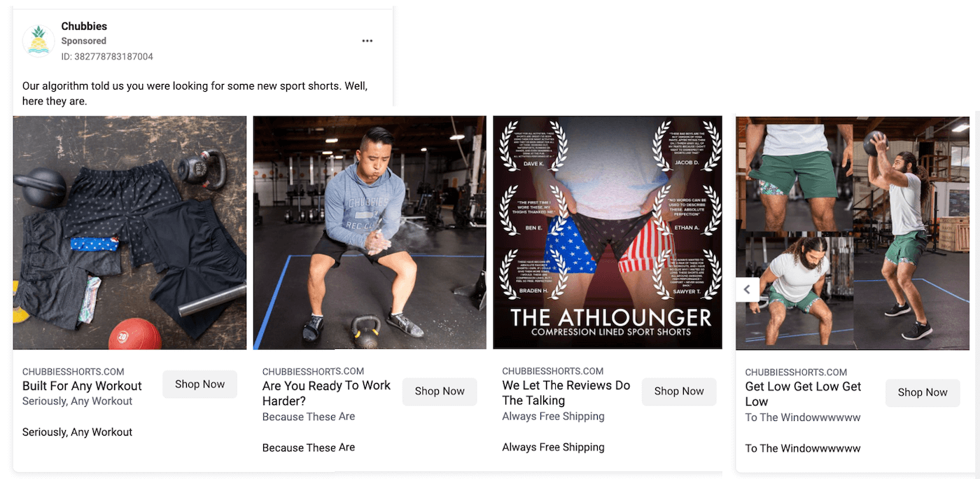Image resolution: width=980 pixels, height=479 pixels.
Task: Click Chubbies page name link
Action: coord(84,26)
